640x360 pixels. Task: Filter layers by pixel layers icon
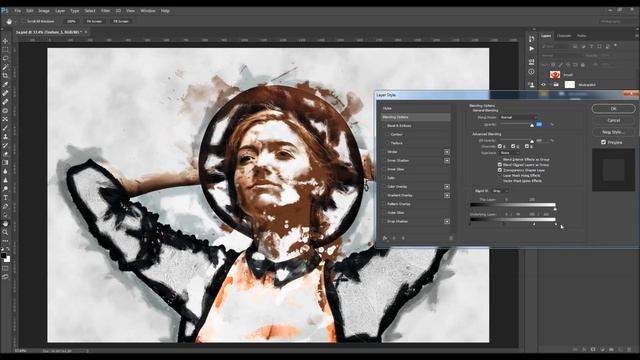point(575,47)
